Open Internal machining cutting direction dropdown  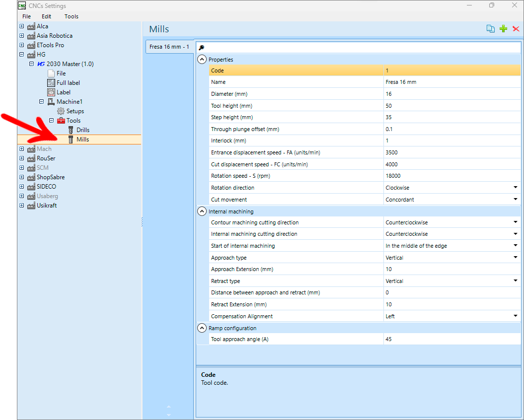click(x=516, y=234)
